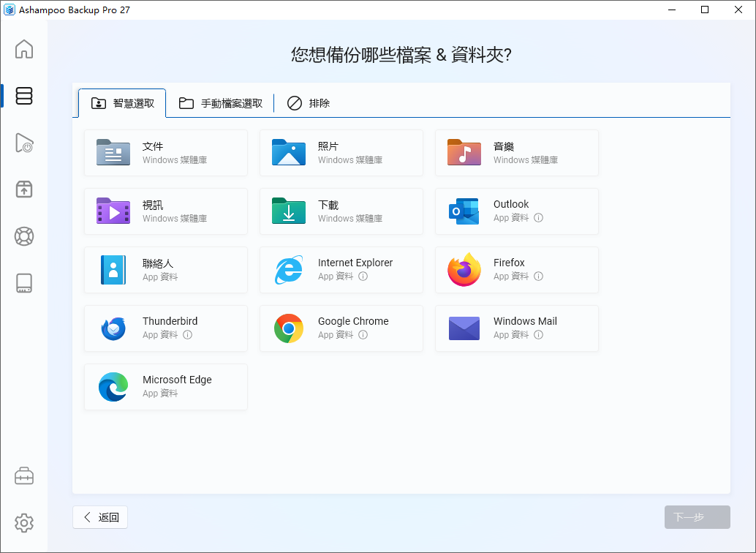Select the Thunderbird icon
756x553 pixels.
113,328
